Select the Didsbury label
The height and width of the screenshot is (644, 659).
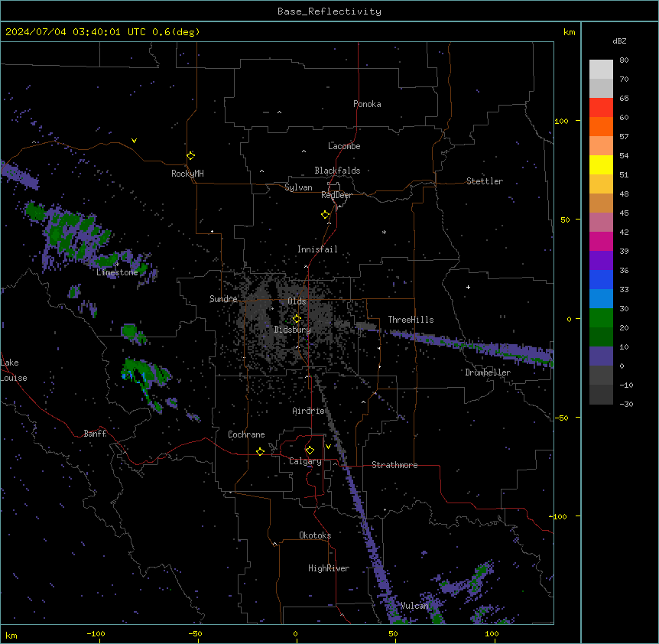[292, 330]
